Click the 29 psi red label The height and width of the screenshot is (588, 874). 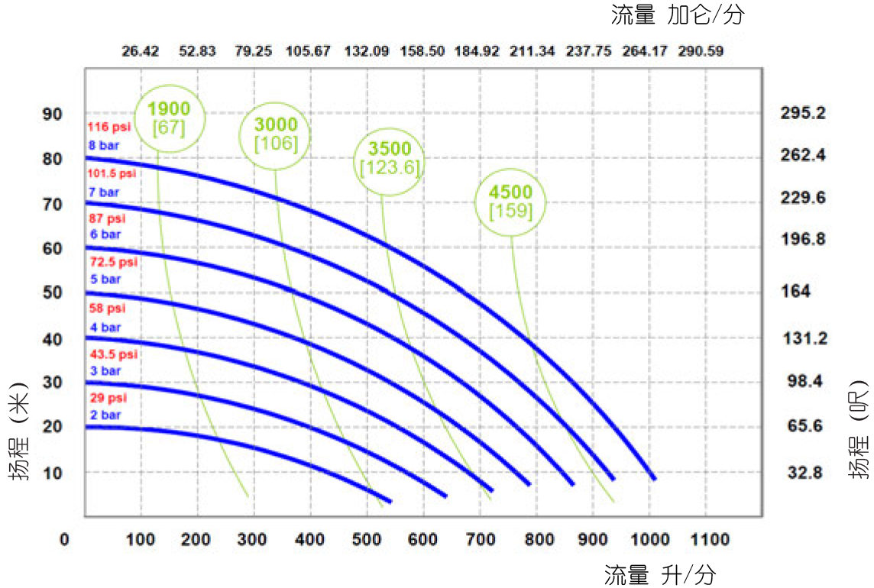coord(107,399)
